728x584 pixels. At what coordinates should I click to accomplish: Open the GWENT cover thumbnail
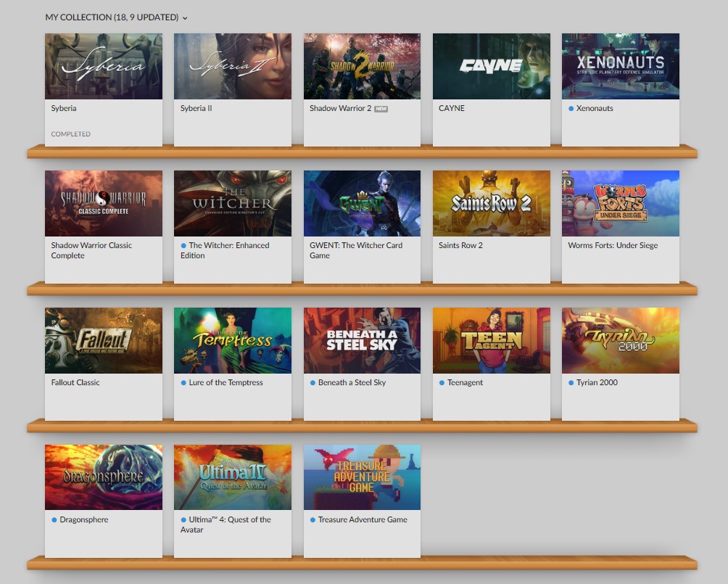(x=362, y=204)
